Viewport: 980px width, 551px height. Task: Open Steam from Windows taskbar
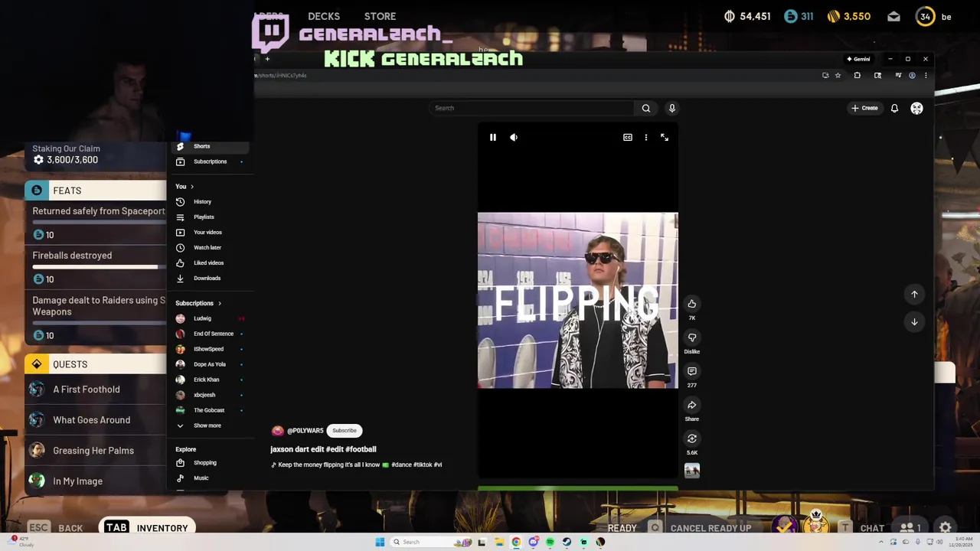point(567,543)
